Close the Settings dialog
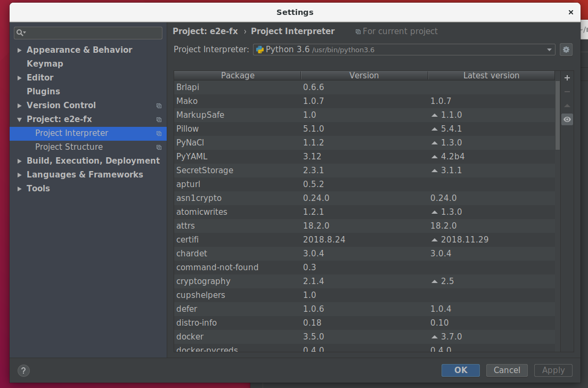This screenshot has height=388, width=588. coord(571,12)
